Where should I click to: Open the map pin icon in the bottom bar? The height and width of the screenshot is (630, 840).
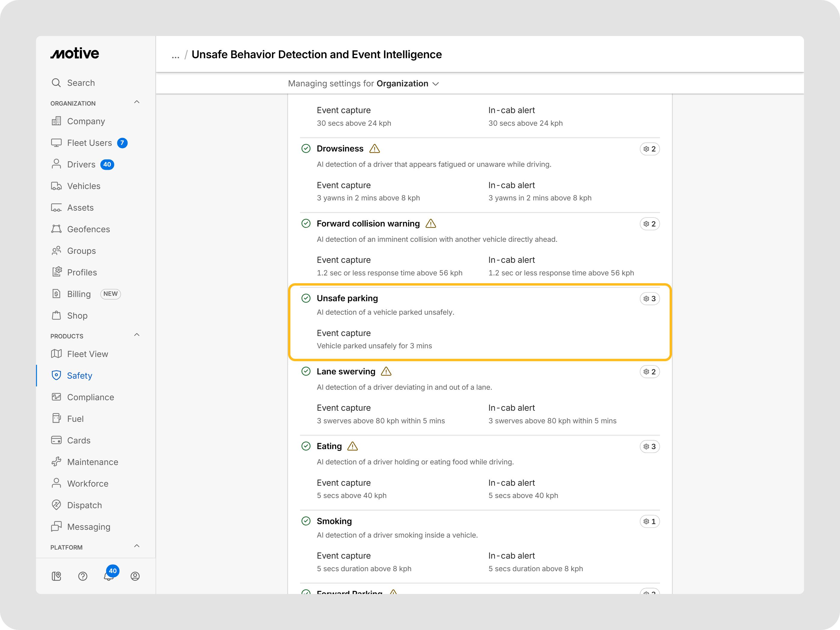point(56,576)
